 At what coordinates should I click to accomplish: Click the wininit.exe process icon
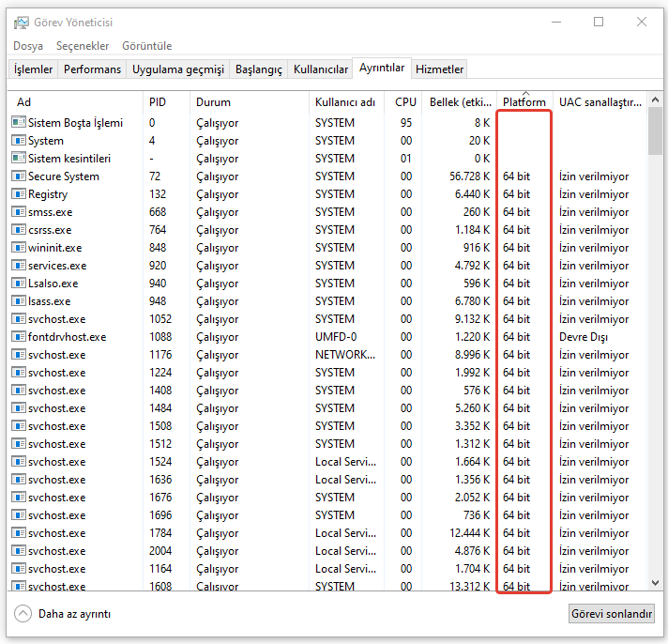point(18,248)
